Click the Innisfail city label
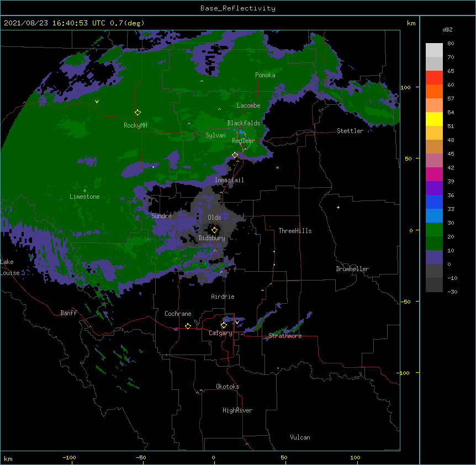The image size is (476, 465). pyautogui.click(x=229, y=180)
